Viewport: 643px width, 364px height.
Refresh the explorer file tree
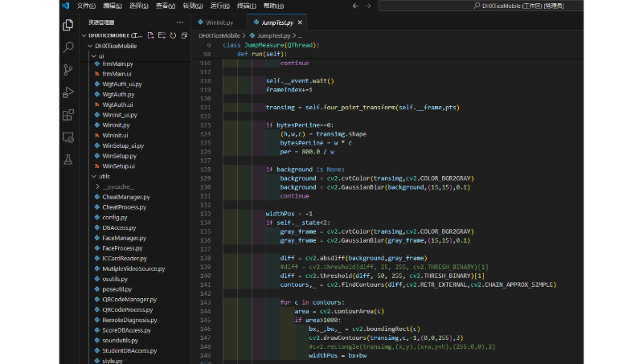(x=173, y=35)
